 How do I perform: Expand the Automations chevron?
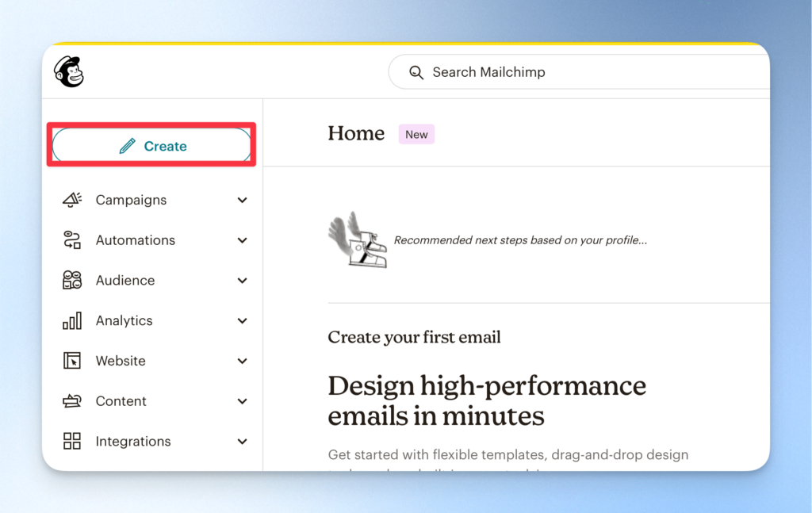[x=243, y=240]
